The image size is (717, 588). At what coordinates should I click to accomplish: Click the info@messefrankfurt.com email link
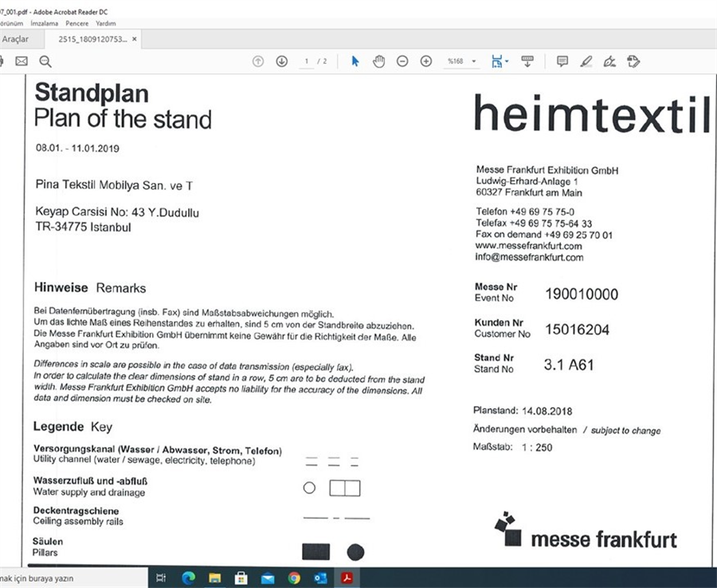tap(529, 257)
